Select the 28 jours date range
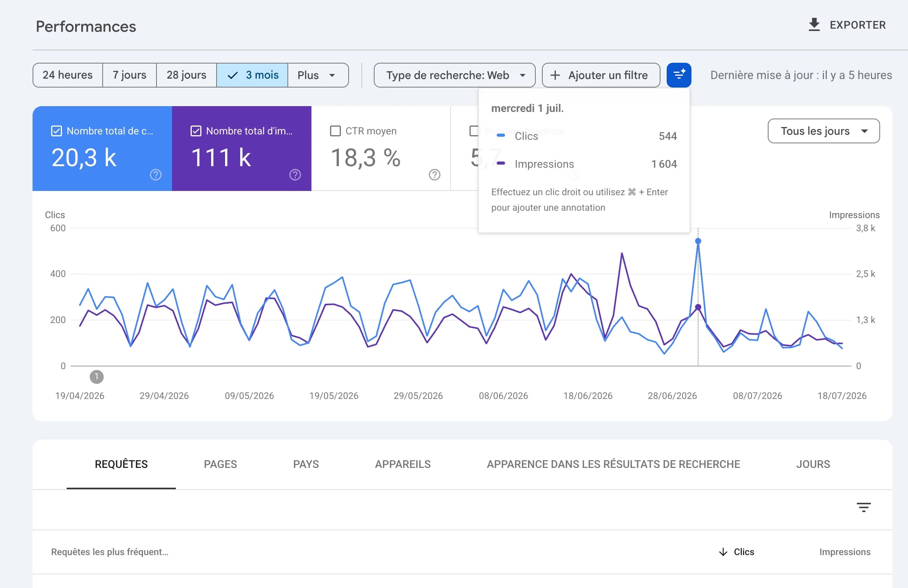Image resolution: width=908 pixels, height=588 pixels. click(x=186, y=75)
